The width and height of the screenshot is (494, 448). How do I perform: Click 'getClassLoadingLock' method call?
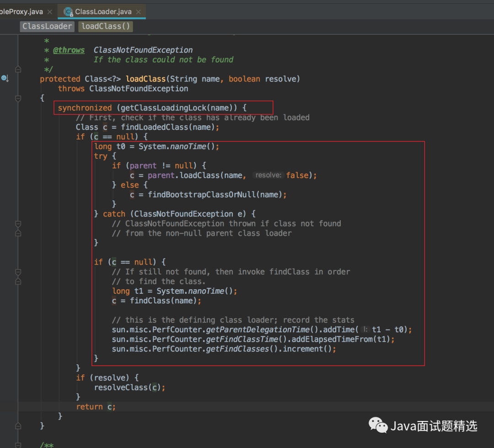pyautogui.click(x=163, y=108)
